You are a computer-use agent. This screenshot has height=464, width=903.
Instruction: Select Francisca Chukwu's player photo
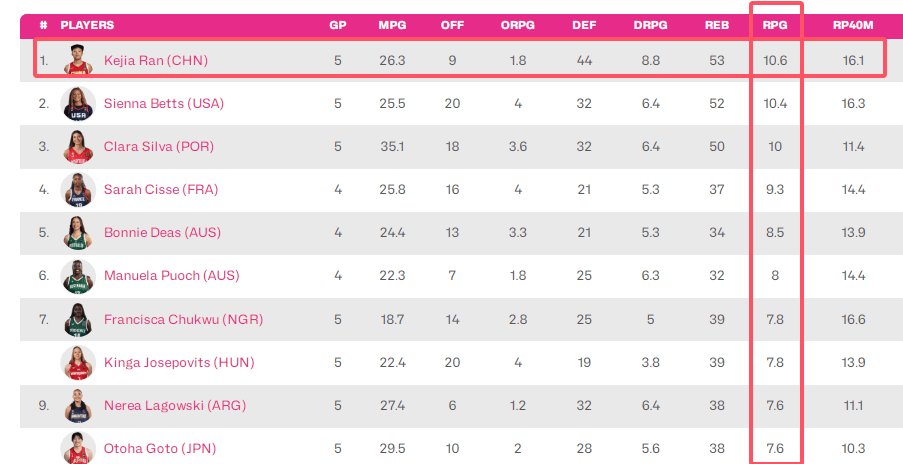[x=78, y=320]
